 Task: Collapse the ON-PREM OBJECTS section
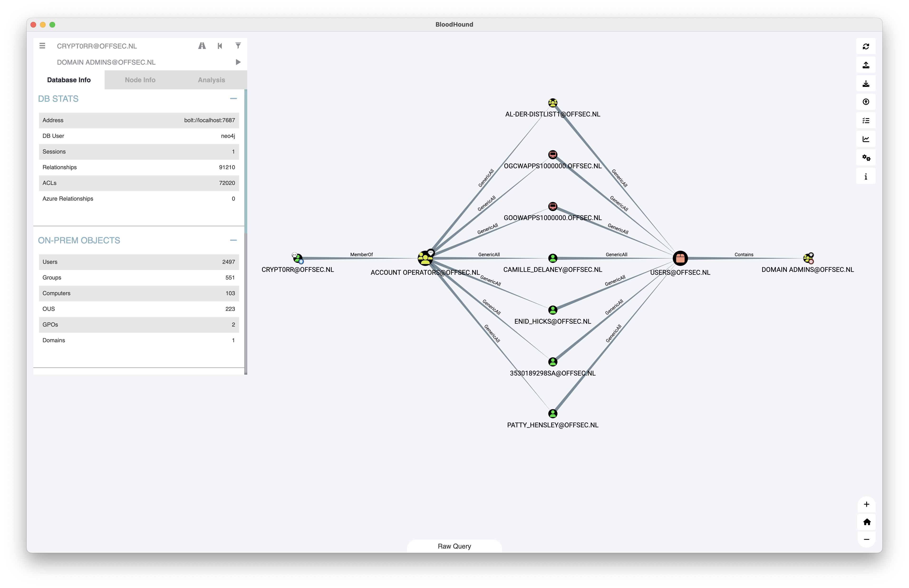[233, 240]
